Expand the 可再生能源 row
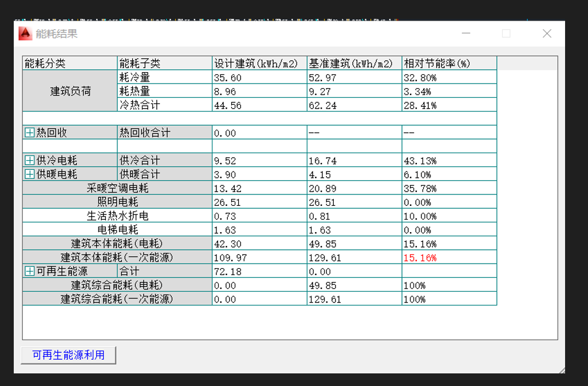Image resolution: width=588 pixels, height=386 pixels. (x=30, y=272)
